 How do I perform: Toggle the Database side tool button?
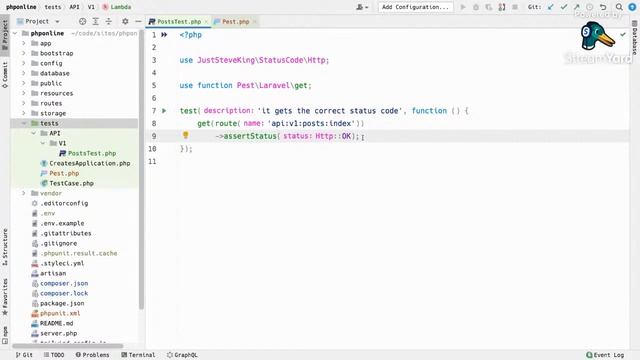click(x=635, y=38)
